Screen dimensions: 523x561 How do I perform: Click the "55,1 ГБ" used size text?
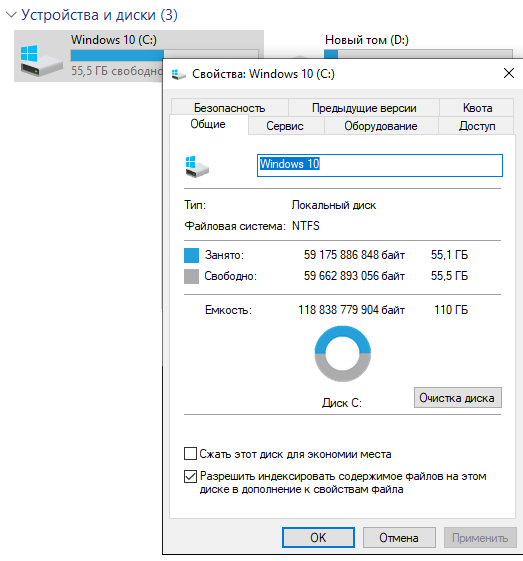(x=449, y=255)
